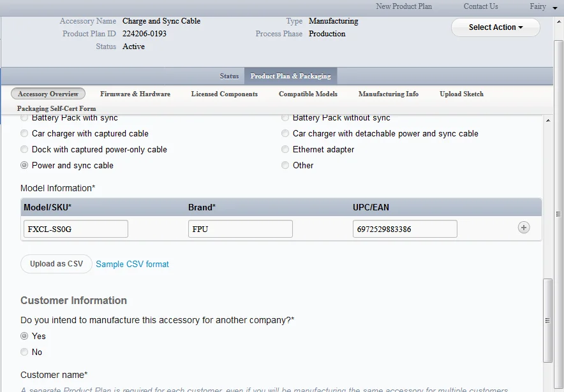Switch to Compatible Models sub-tab
Image resolution: width=564 pixels, height=392 pixels.
pyautogui.click(x=308, y=94)
